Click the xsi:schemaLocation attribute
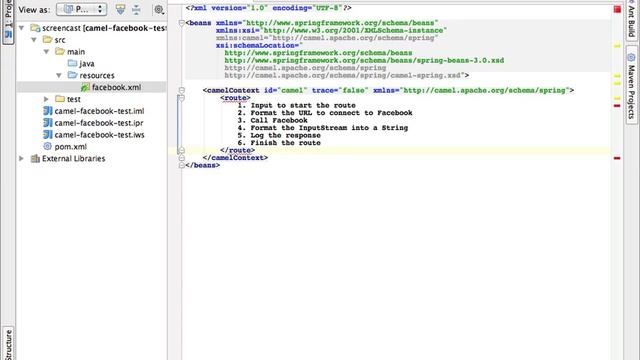 click(x=258, y=45)
